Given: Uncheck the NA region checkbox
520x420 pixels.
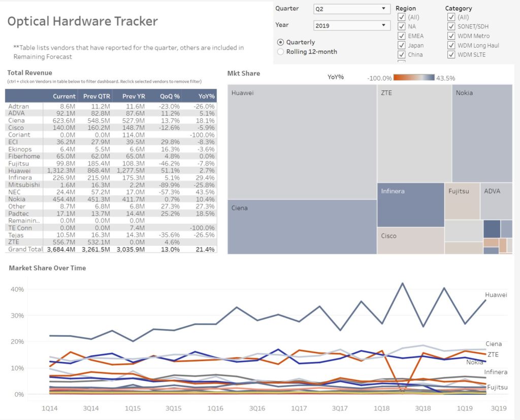Looking at the screenshot, I should [x=402, y=26].
